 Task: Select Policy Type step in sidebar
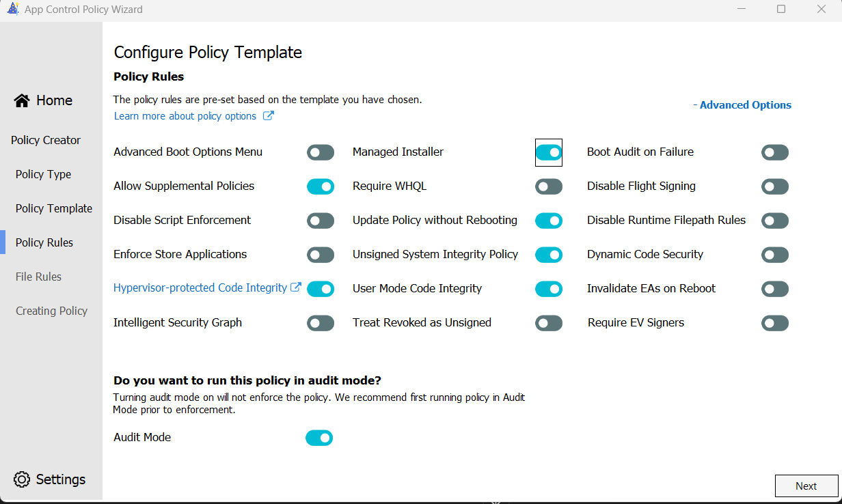[43, 174]
